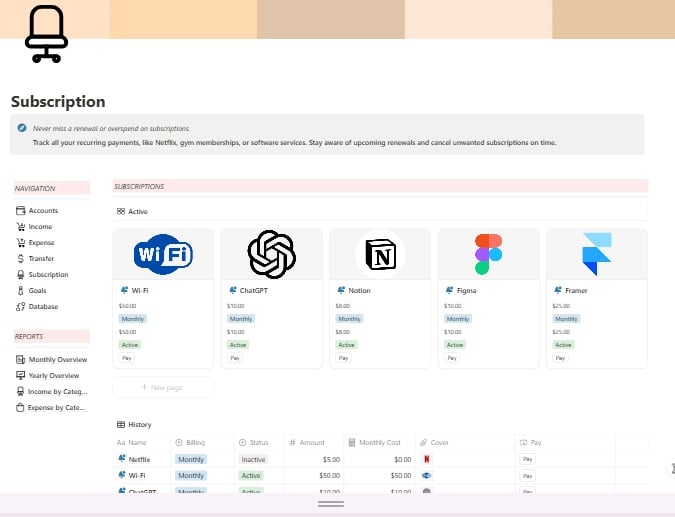675x517 pixels.
Task: Click the bottom drag handle bar
Action: point(331,504)
